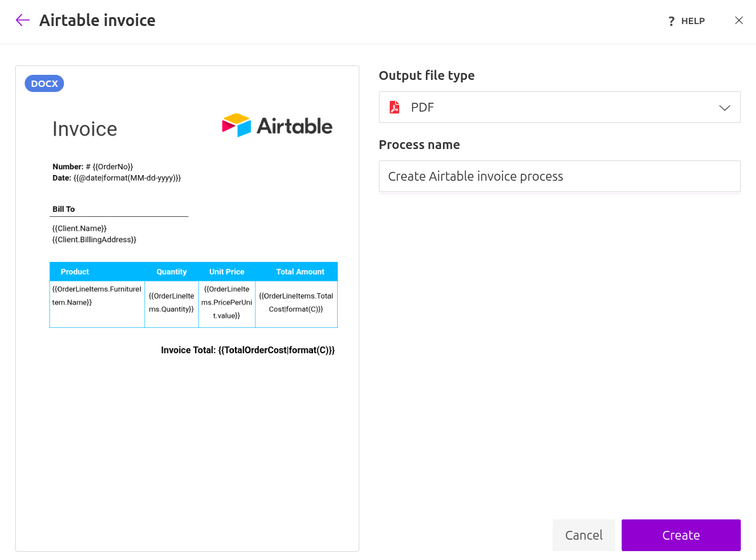Click the red PDF file icon
The height and width of the screenshot is (560, 756).
(395, 107)
